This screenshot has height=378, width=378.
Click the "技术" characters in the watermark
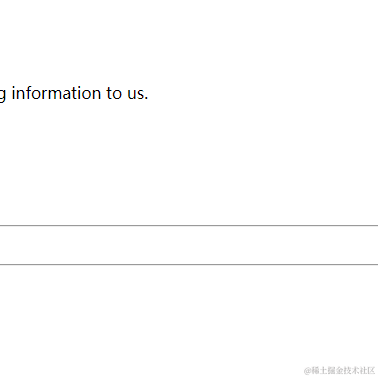[x=352, y=370]
